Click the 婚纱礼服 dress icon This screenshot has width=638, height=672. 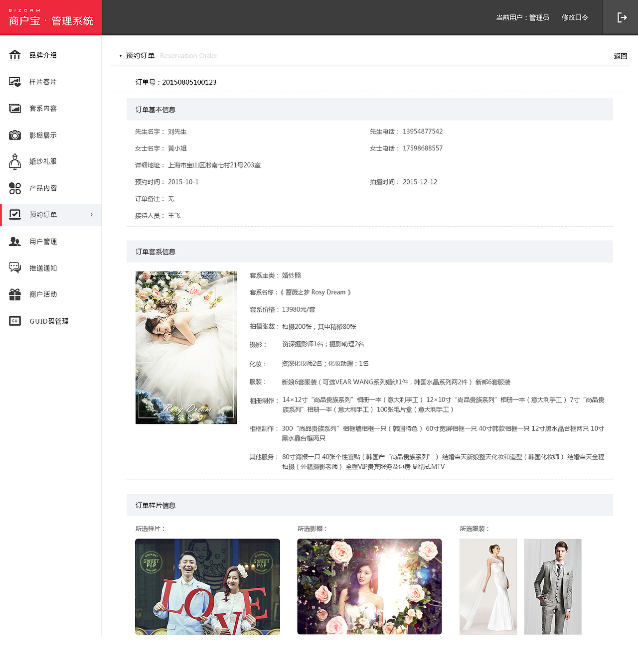pyautogui.click(x=15, y=161)
